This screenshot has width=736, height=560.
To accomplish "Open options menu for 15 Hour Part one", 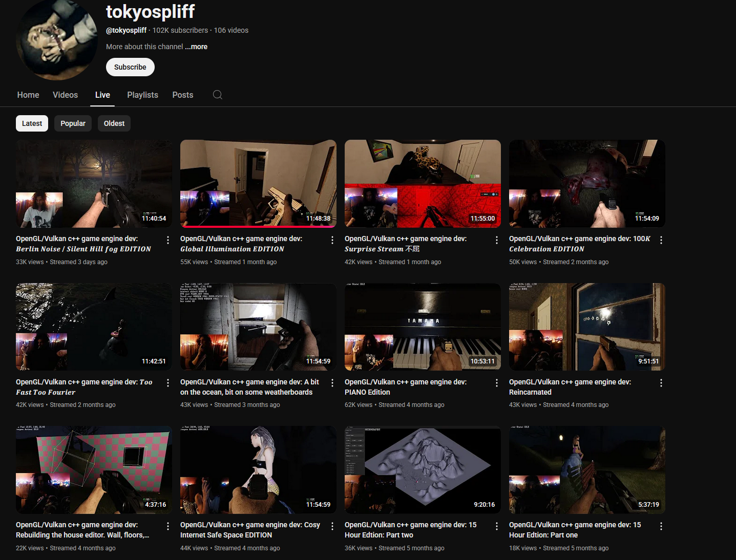I will [x=661, y=526].
